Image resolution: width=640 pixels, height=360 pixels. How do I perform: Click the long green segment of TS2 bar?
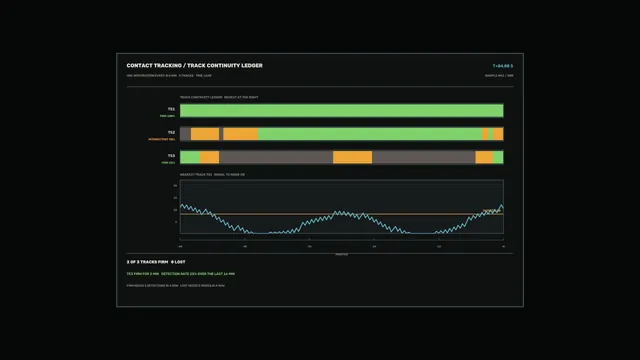click(370, 134)
